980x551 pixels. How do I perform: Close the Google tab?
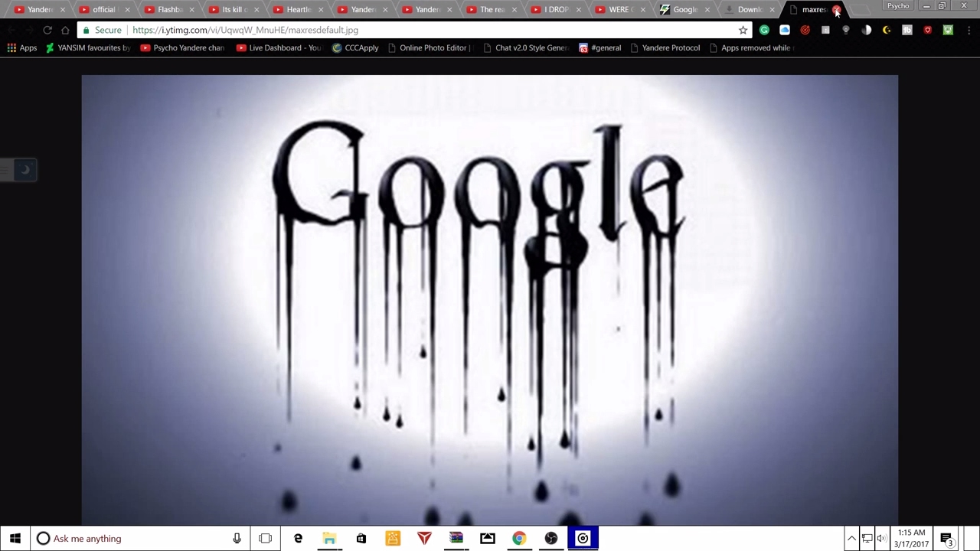tap(707, 10)
